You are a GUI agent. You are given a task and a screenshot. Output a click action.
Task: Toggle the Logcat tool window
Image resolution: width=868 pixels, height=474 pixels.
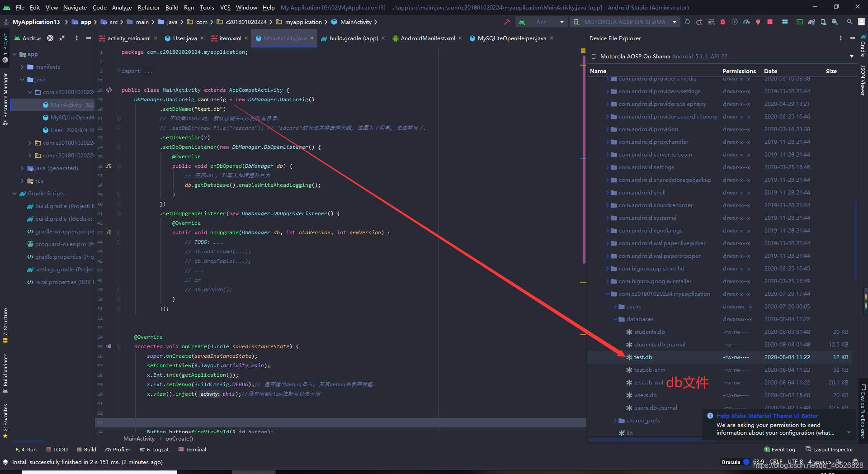(154, 450)
